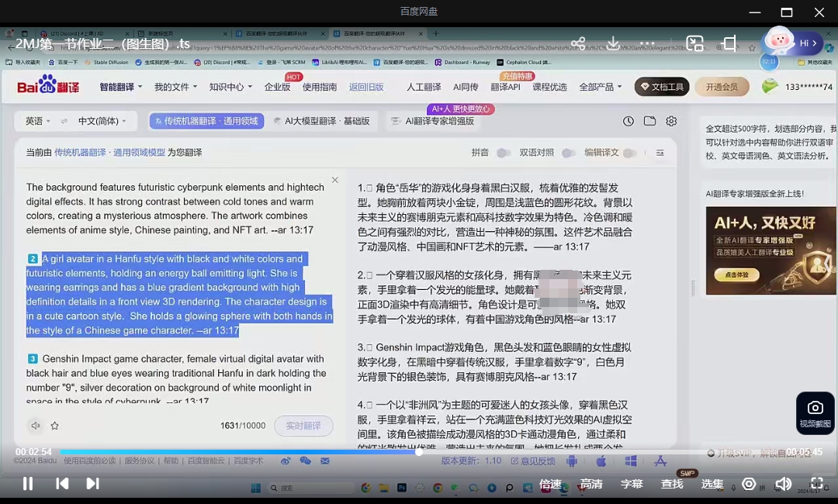Share the video using the share icon
Viewport: 838px width, 504px height.
click(x=578, y=43)
